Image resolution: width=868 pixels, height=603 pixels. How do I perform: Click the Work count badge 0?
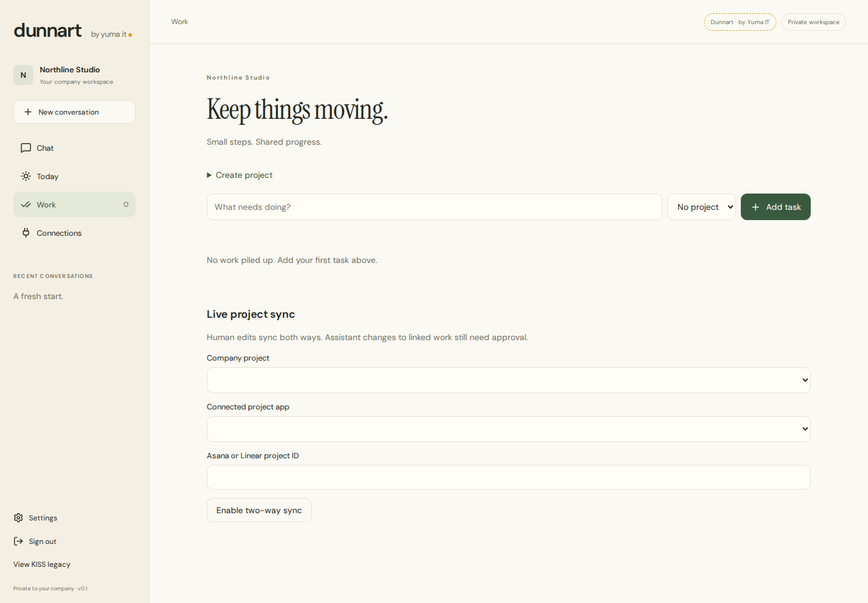pos(126,204)
